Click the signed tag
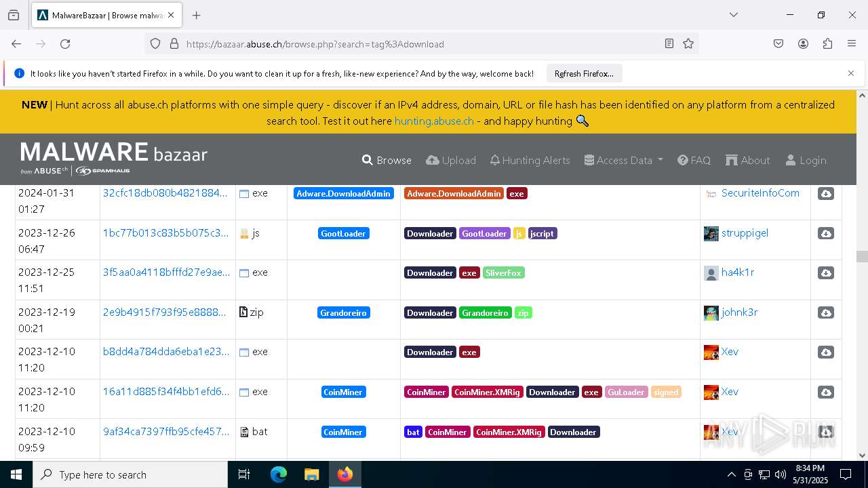Image resolution: width=868 pixels, height=488 pixels. pos(666,392)
